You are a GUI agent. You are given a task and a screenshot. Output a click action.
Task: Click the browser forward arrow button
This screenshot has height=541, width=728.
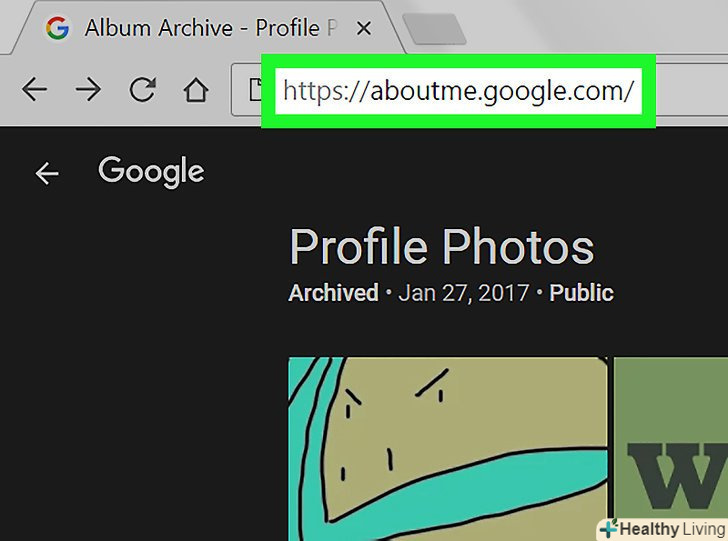[88, 90]
